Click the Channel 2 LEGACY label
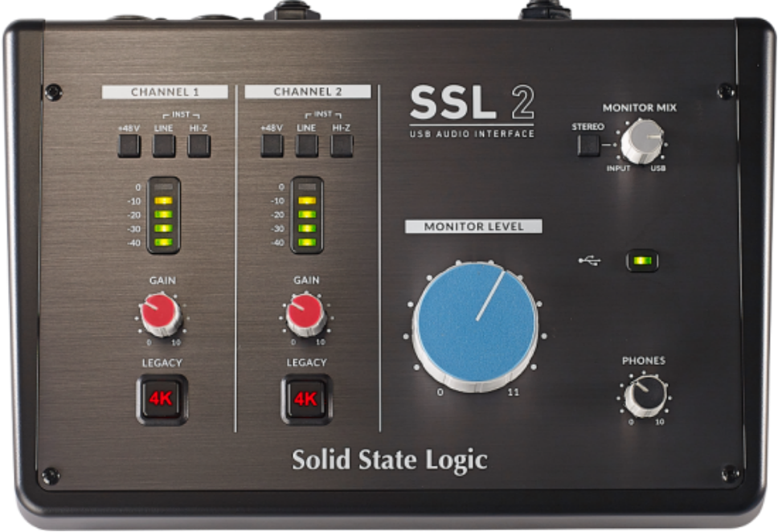The height and width of the screenshot is (532, 778). pos(306,362)
